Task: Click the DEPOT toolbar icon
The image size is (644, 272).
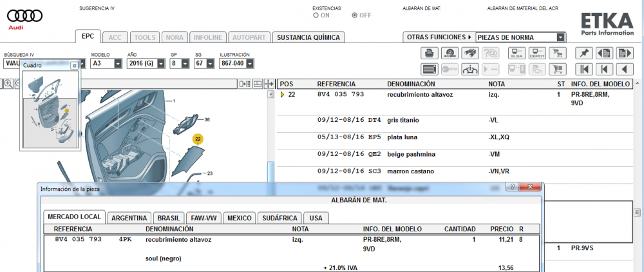Action: coord(536,53)
